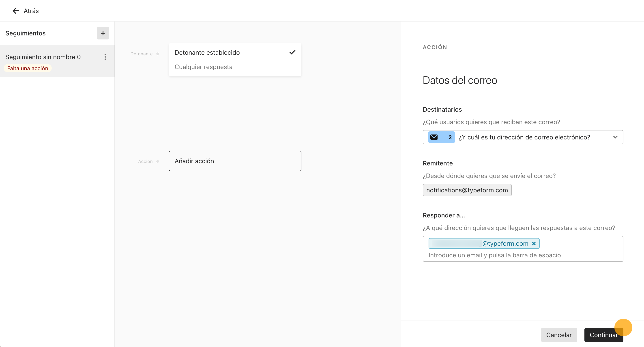Click the Responder a... section label
This screenshot has width=644, height=347.
[x=444, y=215]
